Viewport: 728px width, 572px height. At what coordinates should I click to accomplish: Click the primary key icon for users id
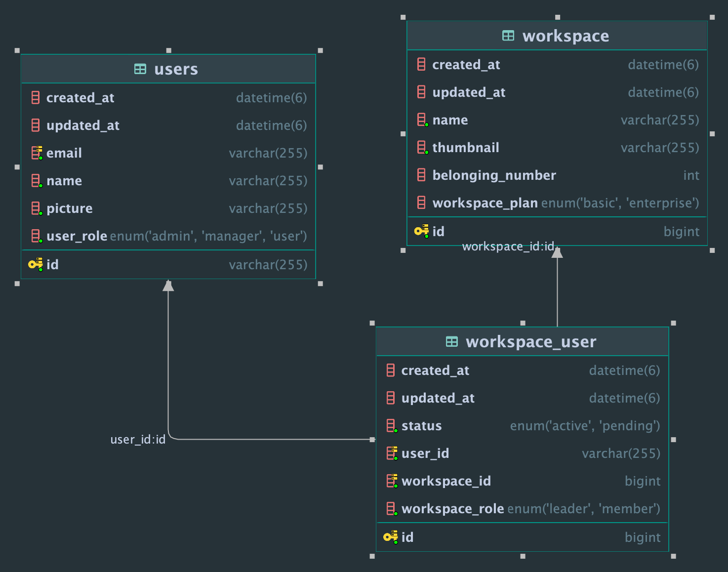(36, 264)
